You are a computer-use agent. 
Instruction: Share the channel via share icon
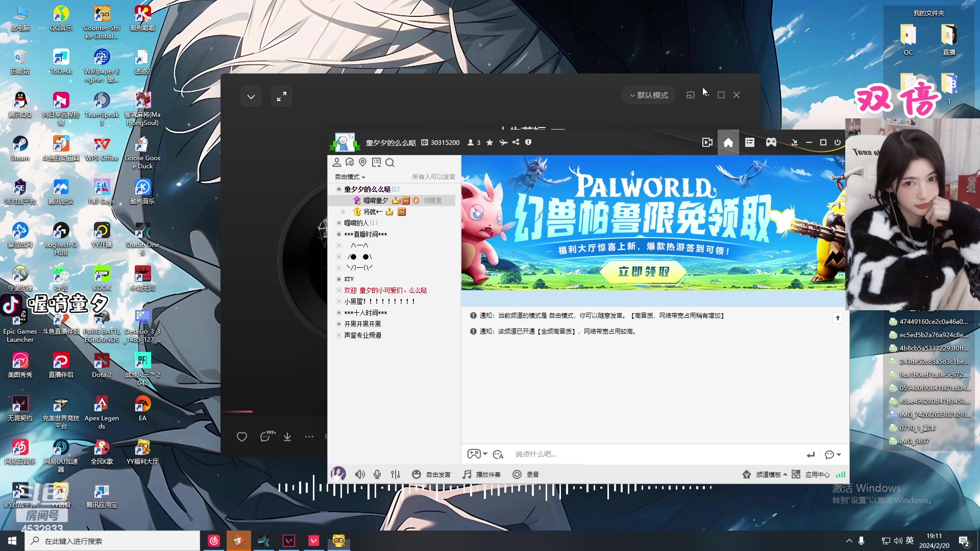pos(516,142)
